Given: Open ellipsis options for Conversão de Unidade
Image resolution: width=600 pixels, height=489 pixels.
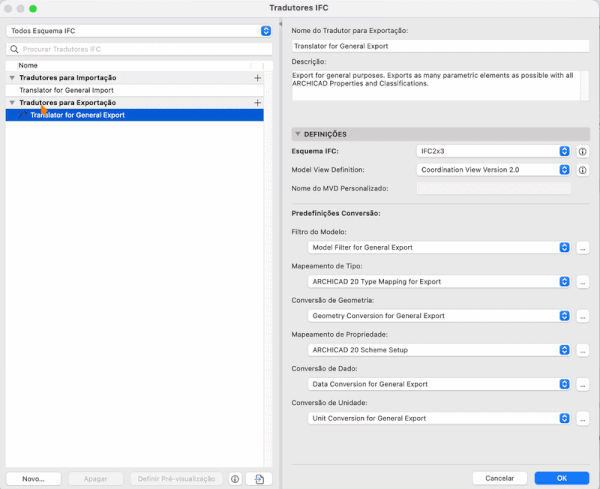Looking at the screenshot, I should [582, 419].
